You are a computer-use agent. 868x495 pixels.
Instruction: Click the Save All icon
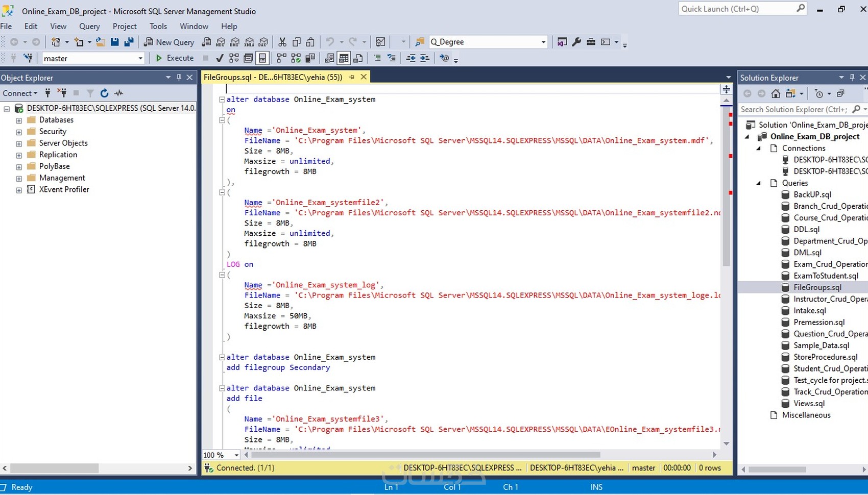129,42
